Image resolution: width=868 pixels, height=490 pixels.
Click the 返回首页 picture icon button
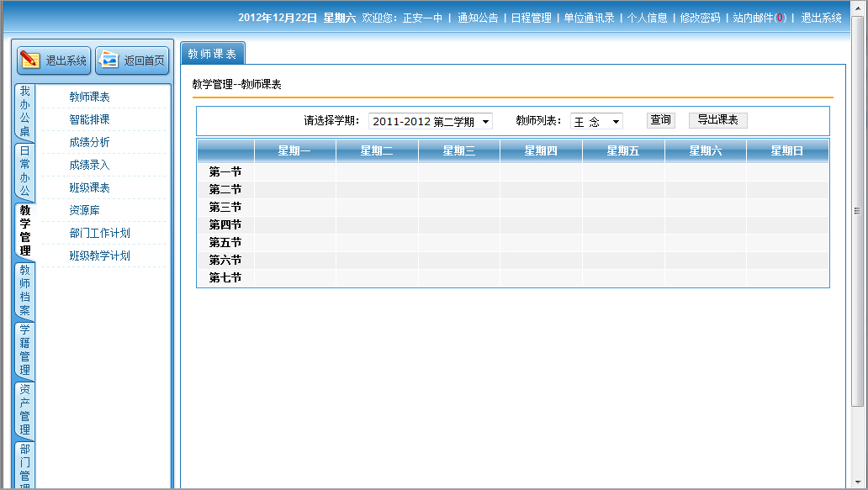click(x=133, y=61)
